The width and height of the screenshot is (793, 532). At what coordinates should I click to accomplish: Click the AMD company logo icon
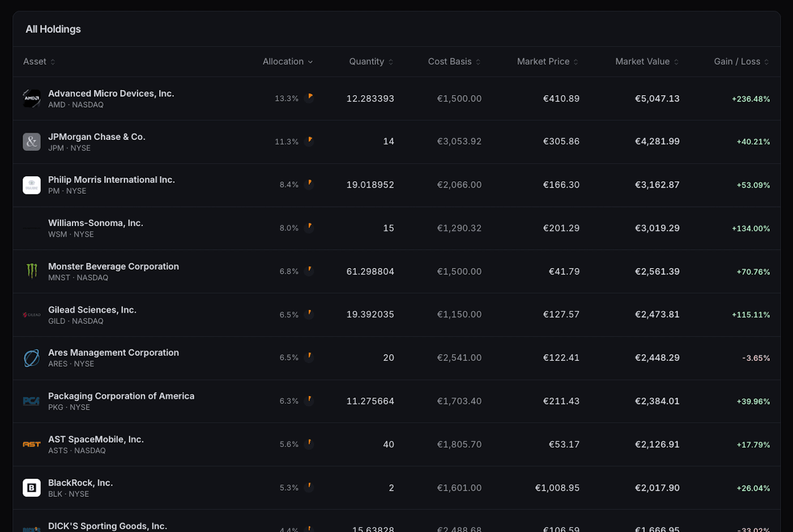tap(32, 99)
